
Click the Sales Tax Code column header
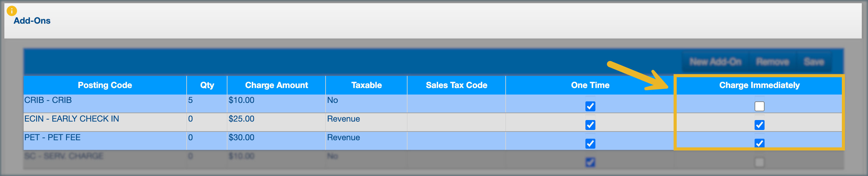[456, 85]
